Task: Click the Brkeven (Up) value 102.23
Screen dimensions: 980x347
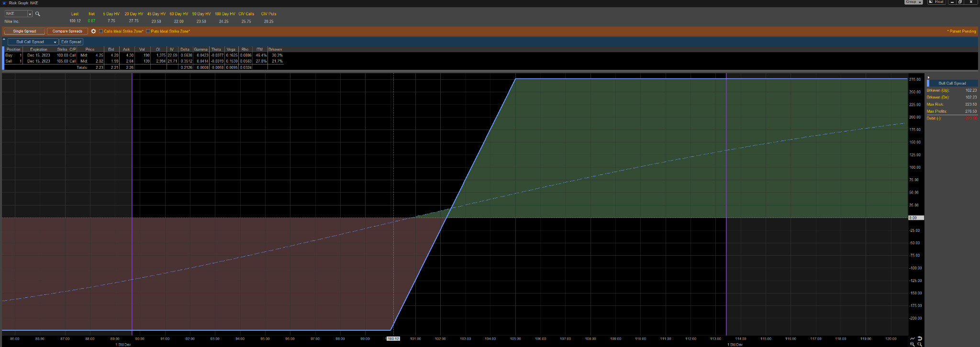Action: pos(971,90)
